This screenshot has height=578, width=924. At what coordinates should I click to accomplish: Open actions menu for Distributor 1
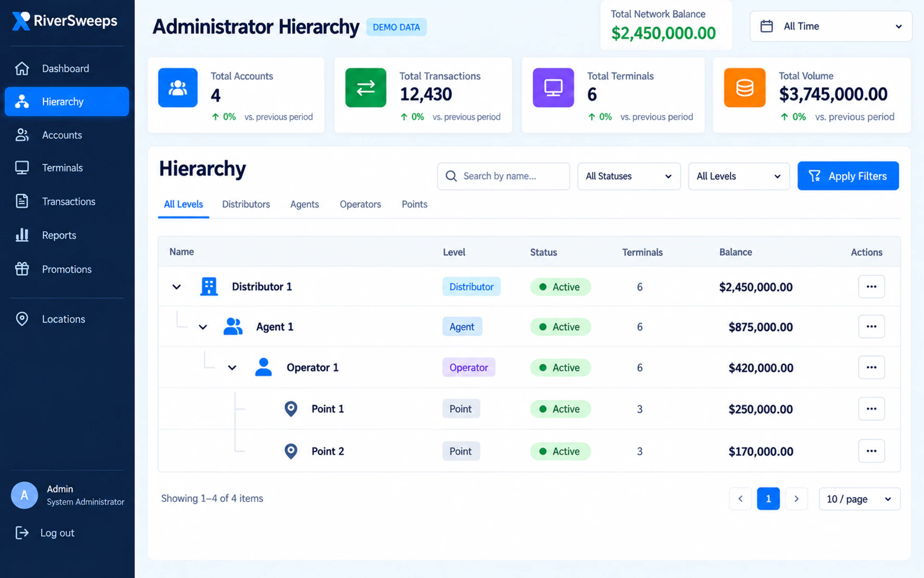(872, 287)
